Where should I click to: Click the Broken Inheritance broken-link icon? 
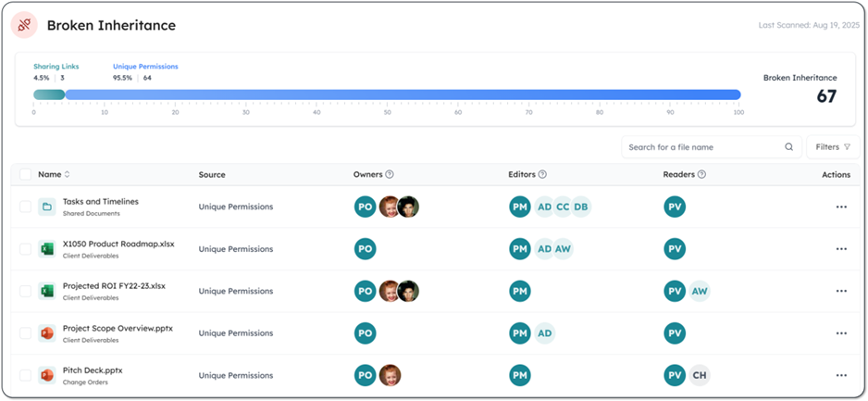click(24, 25)
